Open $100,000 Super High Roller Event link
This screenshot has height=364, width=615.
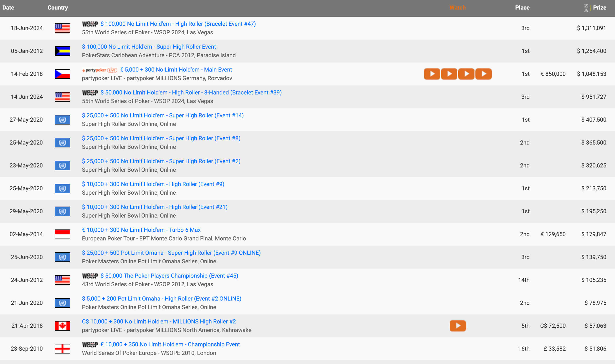click(149, 47)
